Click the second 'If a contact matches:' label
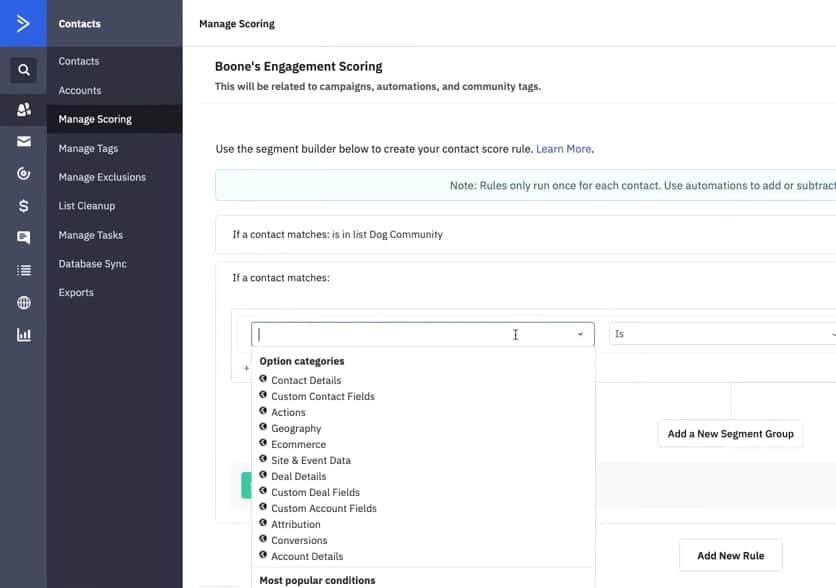Image resolution: width=836 pixels, height=588 pixels. [281, 278]
